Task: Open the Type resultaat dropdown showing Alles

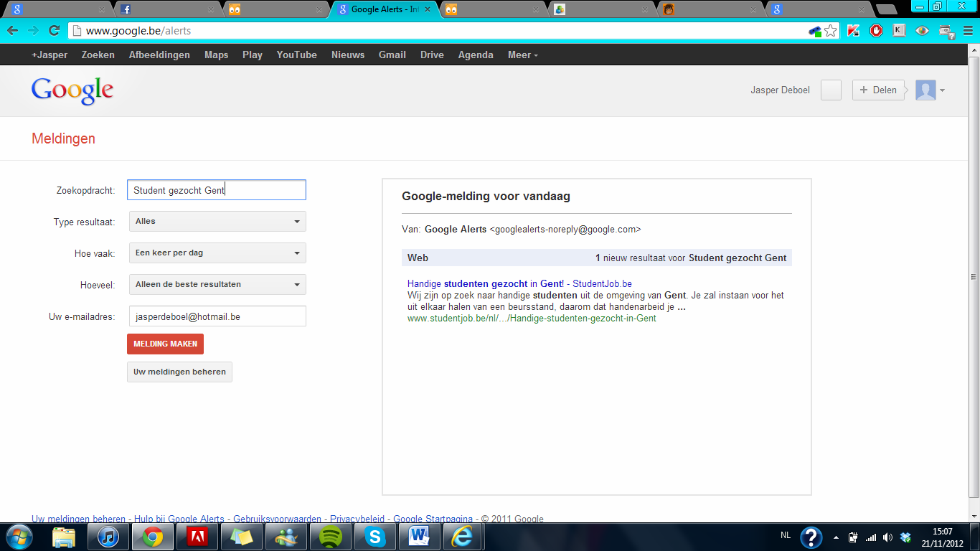Action: [217, 221]
